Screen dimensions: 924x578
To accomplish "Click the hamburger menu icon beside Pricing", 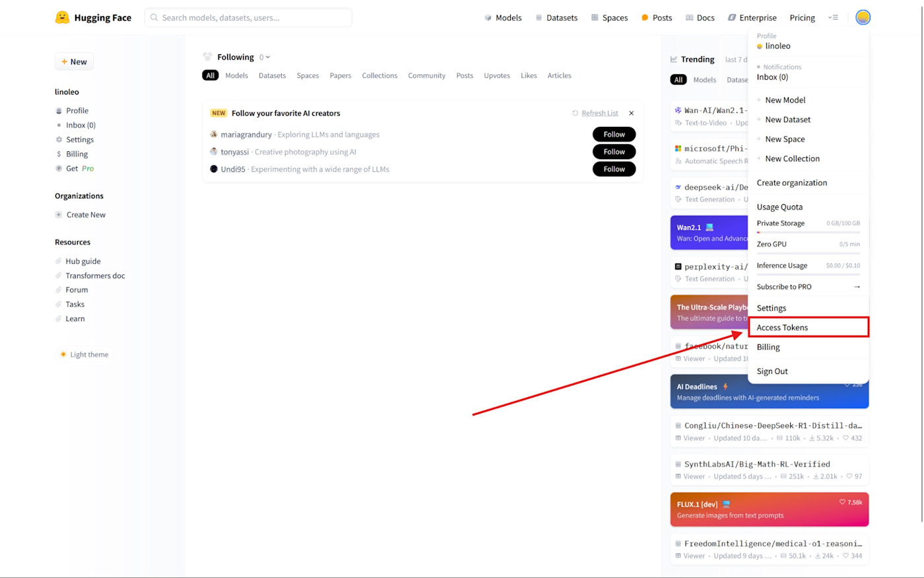I will [x=833, y=18].
